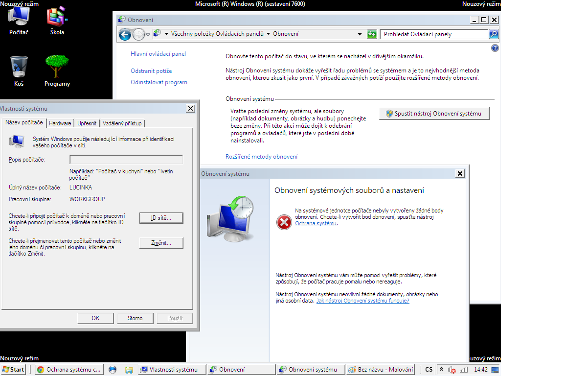This screenshot has height=376, width=588.
Task: Open the Ochrana systému link
Action: click(x=316, y=223)
